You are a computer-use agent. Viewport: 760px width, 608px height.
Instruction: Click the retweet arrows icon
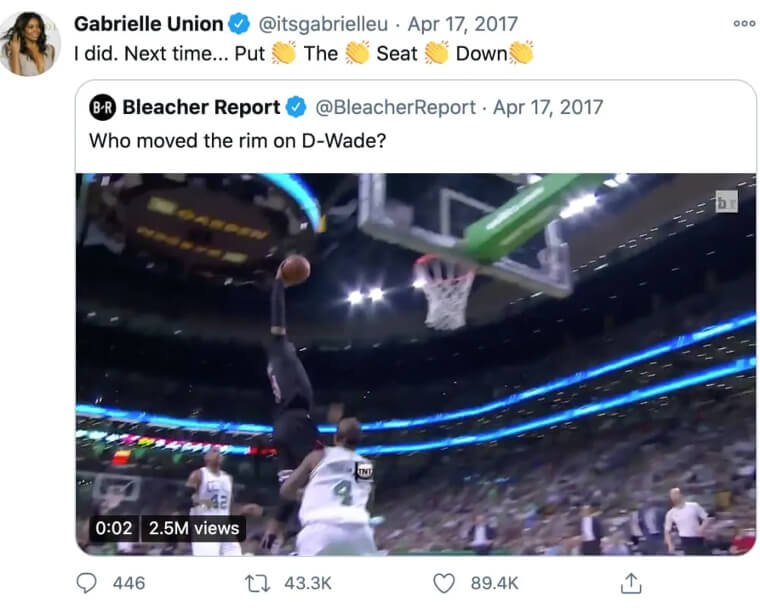pos(260,582)
